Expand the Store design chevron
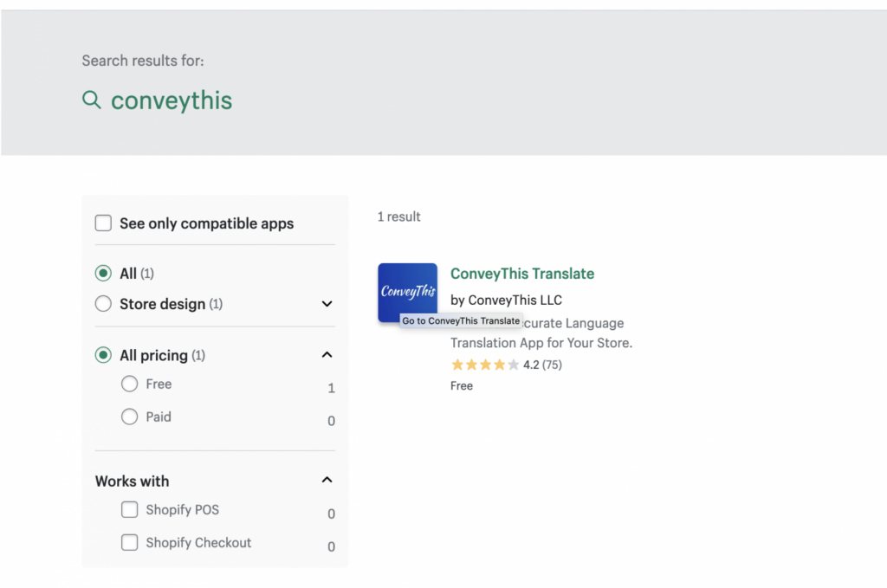887x588 pixels. coord(327,304)
